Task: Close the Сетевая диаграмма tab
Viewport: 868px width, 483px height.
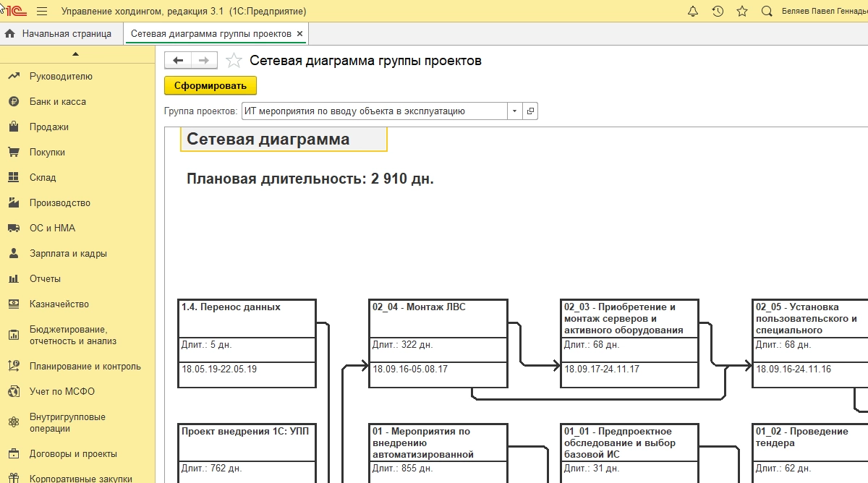Action: click(300, 34)
